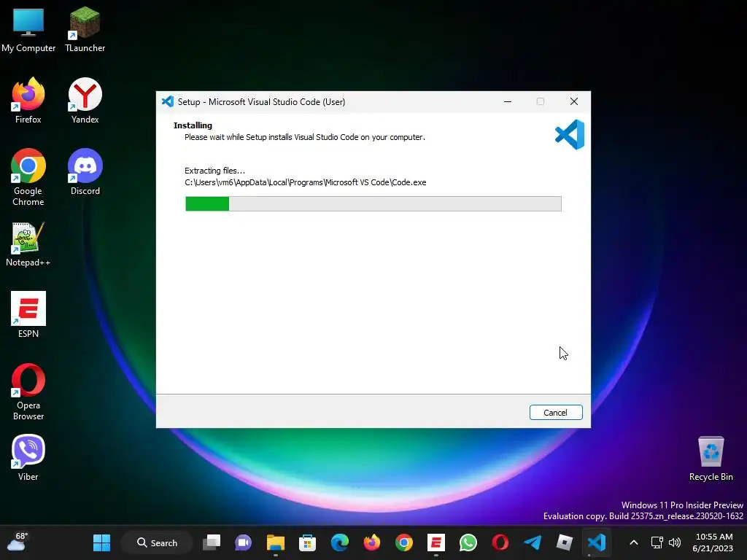747x560 pixels.
Task: Click the VS Code setup taskbar icon
Action: [x=597, y=542]
